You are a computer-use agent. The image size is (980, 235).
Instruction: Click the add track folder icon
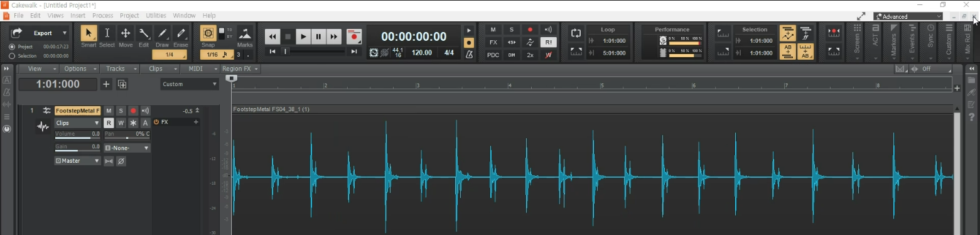click(122, 84)
